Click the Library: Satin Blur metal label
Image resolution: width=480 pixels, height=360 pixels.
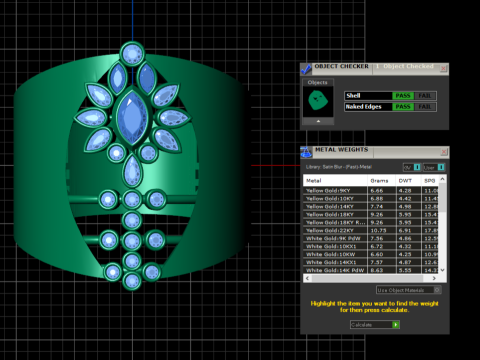pyautogui.click(x=339, y=167)
